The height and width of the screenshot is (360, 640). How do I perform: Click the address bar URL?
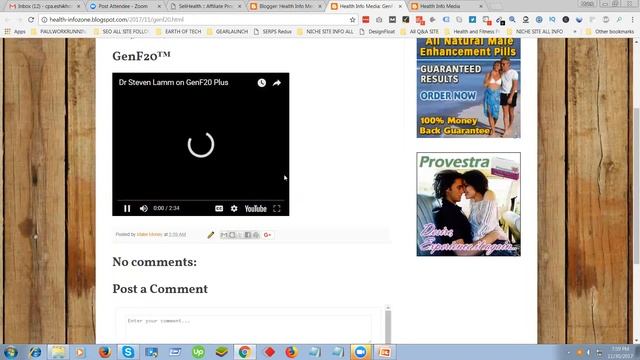tap(117, 20)
